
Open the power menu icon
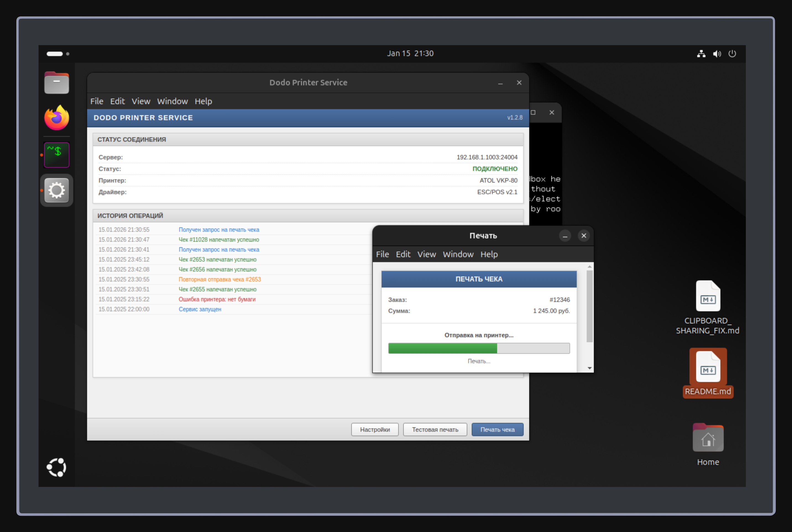732,54
